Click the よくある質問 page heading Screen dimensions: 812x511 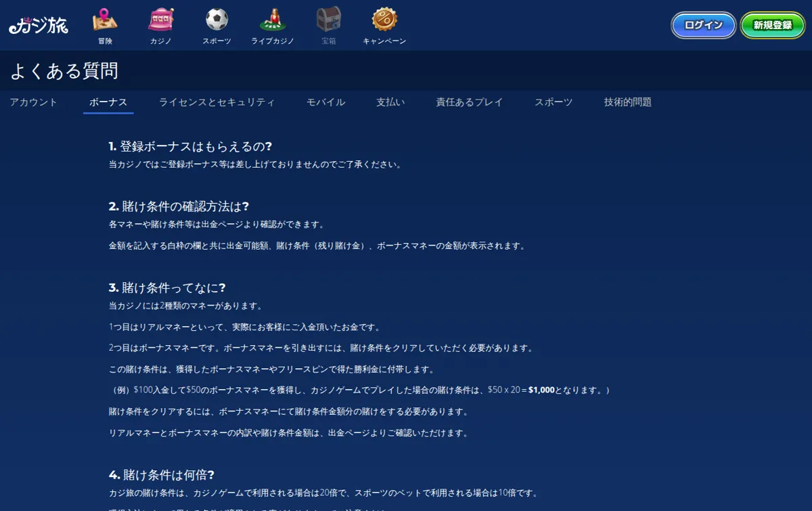point(64,70)
